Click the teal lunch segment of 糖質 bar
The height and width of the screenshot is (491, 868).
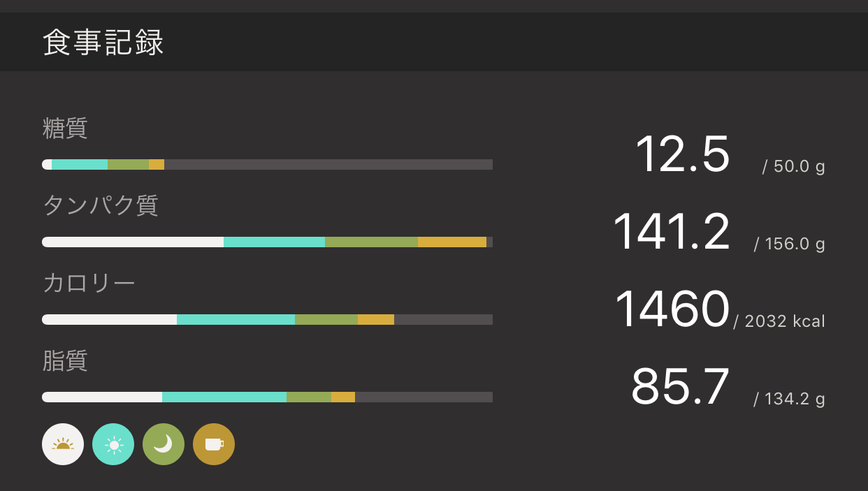point(80,165)
